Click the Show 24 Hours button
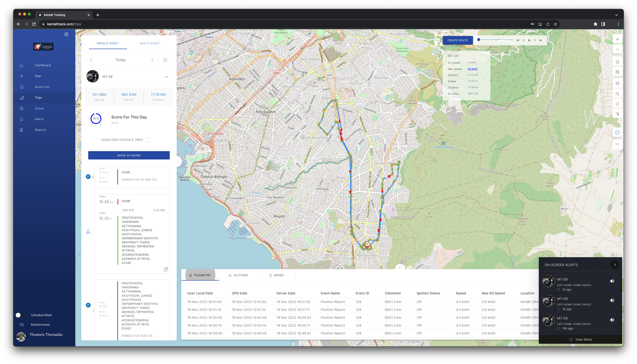The height and width of the screenshot is (364, 637). [x=129, y=155]
